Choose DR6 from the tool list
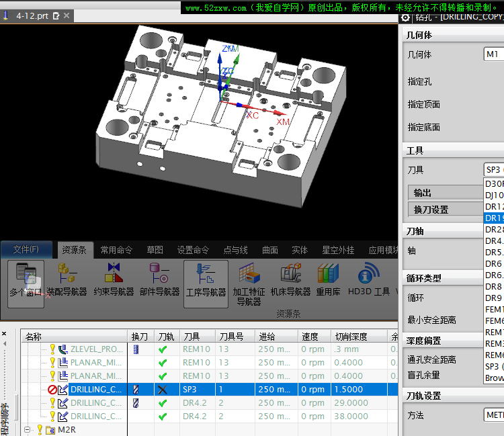This screenshot has height=436, width=504. pos(493,264)
